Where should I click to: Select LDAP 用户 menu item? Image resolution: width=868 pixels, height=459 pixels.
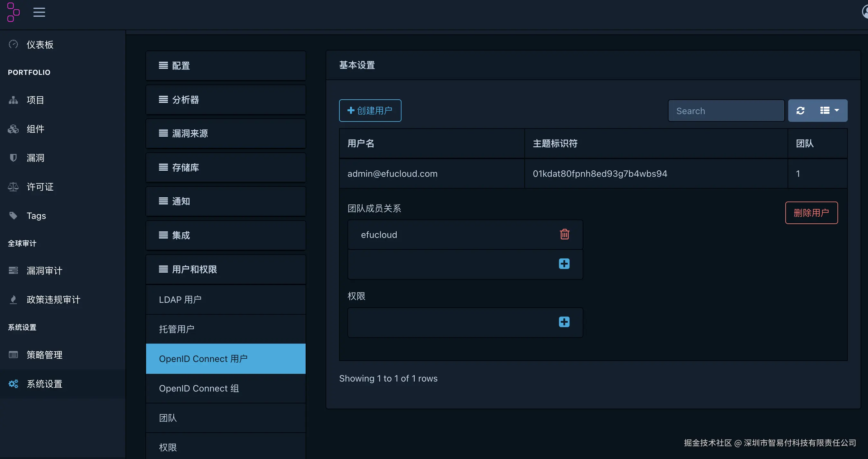coord(180,299)
